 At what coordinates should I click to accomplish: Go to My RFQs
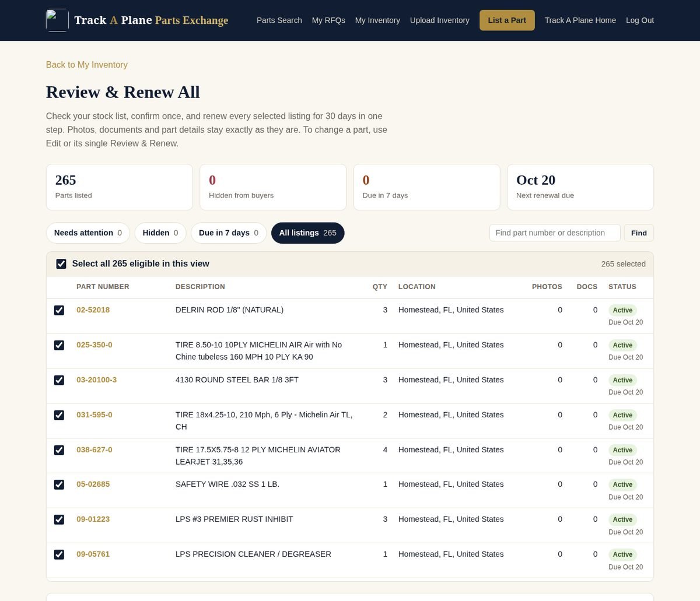click(x=328, y=20)
